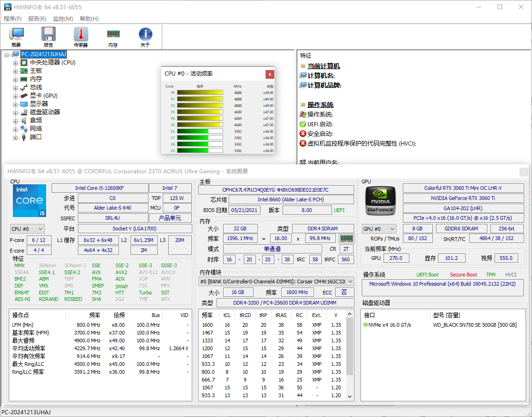This screenshot has width=532, height=417.
Task: Click the Intel B660 chipset field
Action: click(x=291, y=200)
